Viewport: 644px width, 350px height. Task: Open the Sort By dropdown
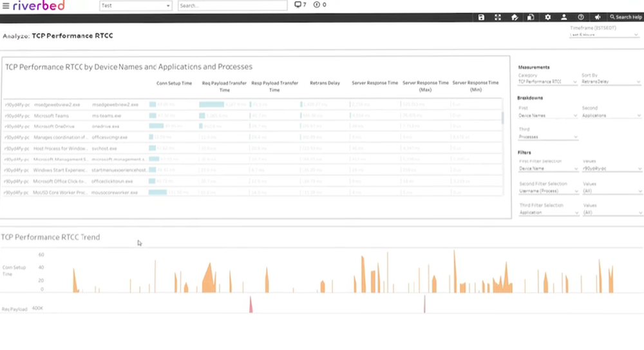point(611,82)
